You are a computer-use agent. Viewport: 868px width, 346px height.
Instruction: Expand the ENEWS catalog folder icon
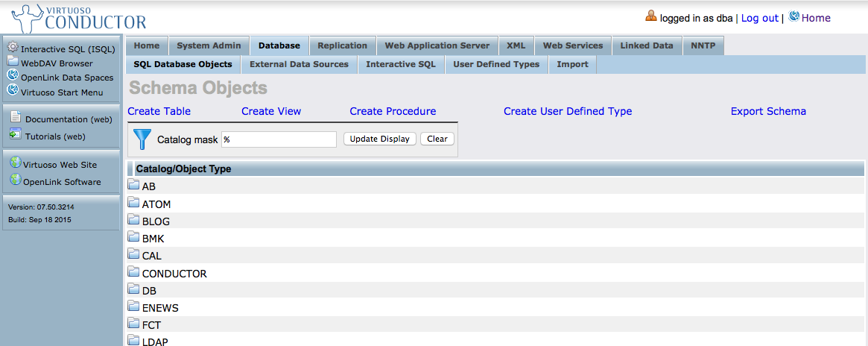[x=133, y=306]
